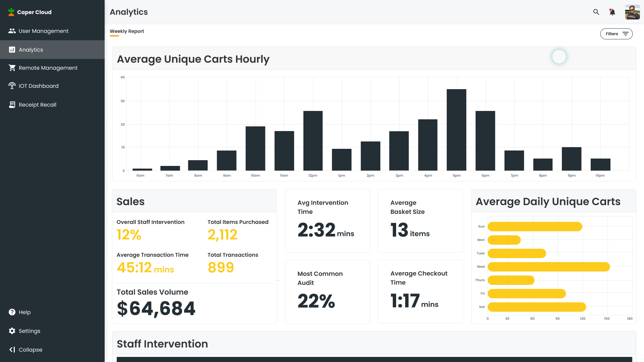The height and width of the screenshot is (362, 644).
Task: Click the Total Sales Volume amount
Action: [156, 308]
